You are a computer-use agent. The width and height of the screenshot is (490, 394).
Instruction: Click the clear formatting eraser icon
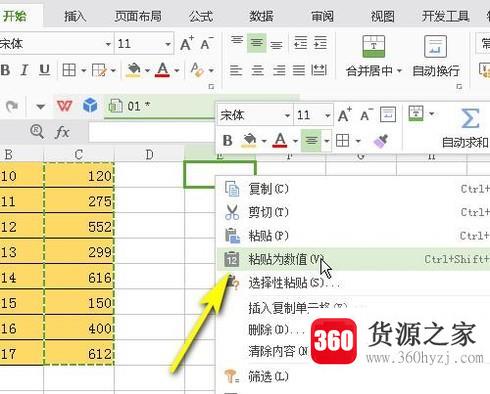coord(197,70)
